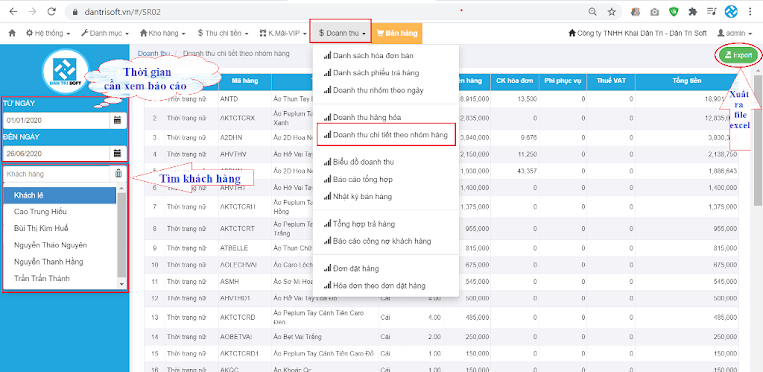Open the Hệ thống dropdown menu
The height and width of the screenshot is (372, 763).
click(x=48, y=33)
